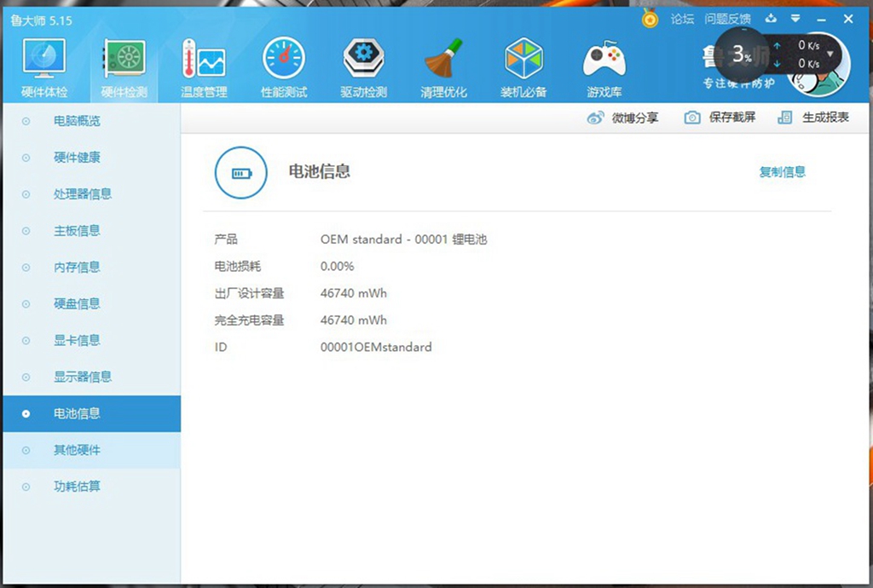Select 处理器信息 in sidebar
This screenshot has width=873, height=588.
click(91, 194)
